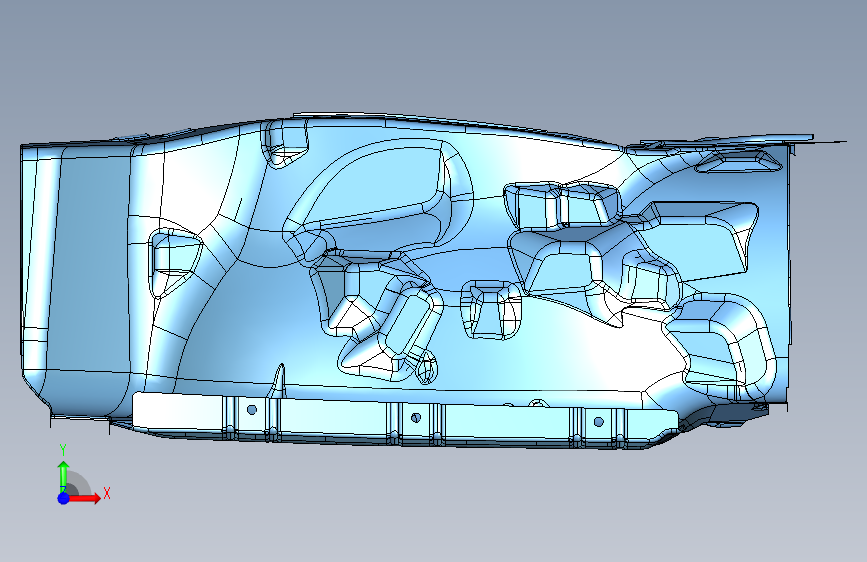Click the green Y axis arrow of the triad
867x562 pixels.
64,476
